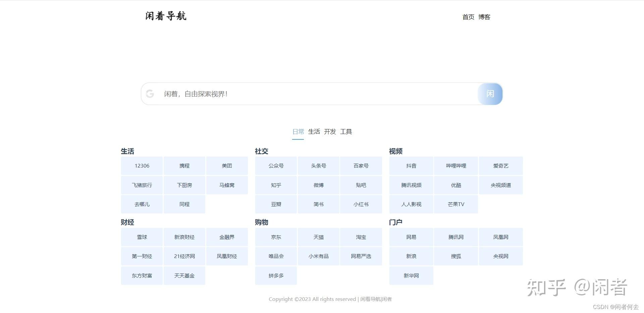Open the 微博 tile
This screenshot has width=644, height=313.
click(x=319, y=185)
